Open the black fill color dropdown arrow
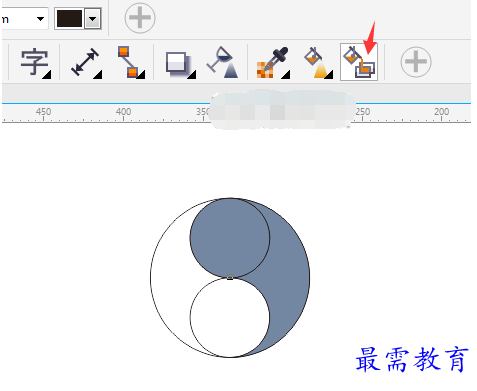Screen dimensions: 477x391 (x=93, y=19)
